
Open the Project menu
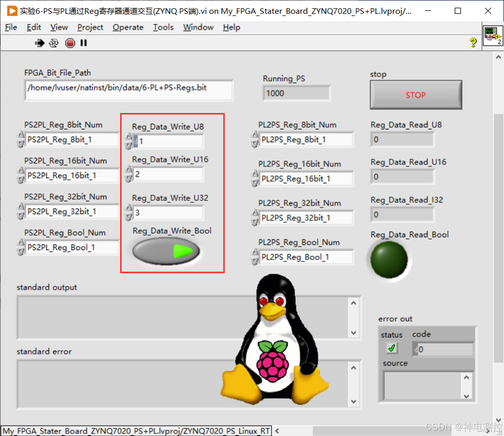[90, 27]
